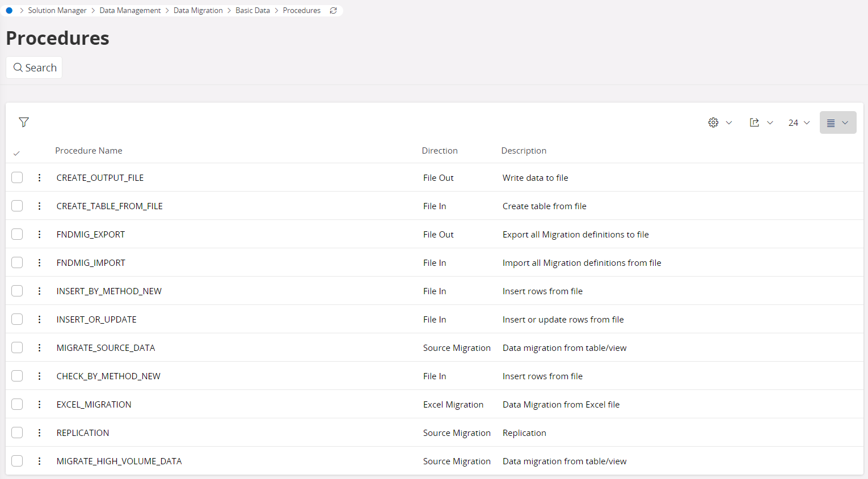This screenshot has width=868, height=479.
Task: Expand the page size 24 dropdown
Action: pyautogui.click(x=799, y=122)
